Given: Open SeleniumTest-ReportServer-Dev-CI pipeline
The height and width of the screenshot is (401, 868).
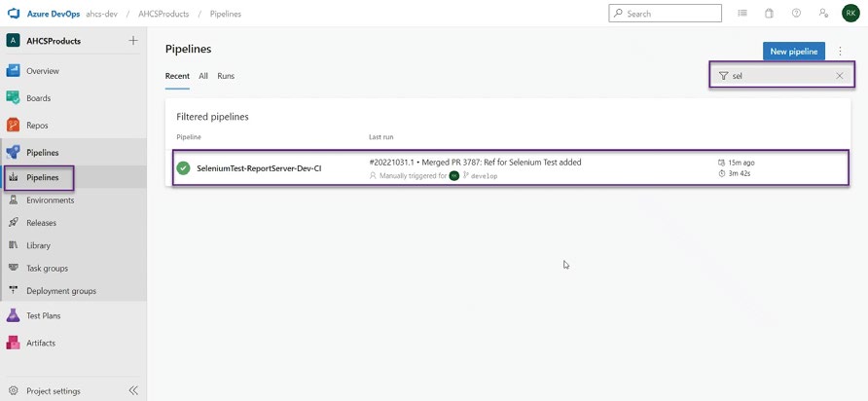Looking at the screenshot, I should point(259,168).
